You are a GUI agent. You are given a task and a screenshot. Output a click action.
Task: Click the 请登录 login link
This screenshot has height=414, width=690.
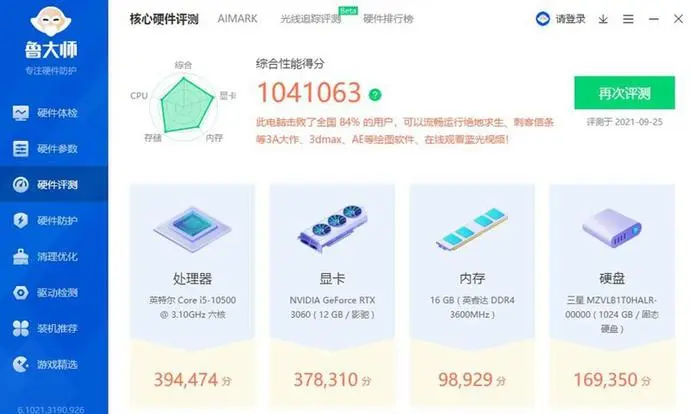click(570, 19)
